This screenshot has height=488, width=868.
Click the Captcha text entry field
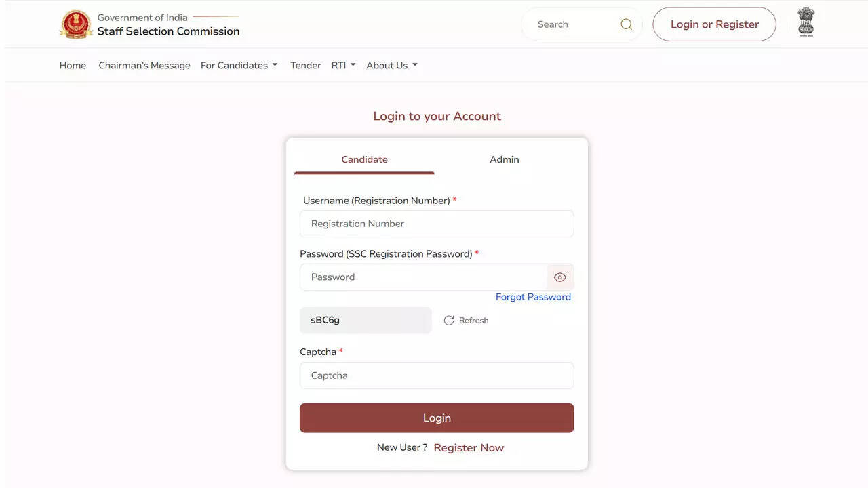(437, 375)
